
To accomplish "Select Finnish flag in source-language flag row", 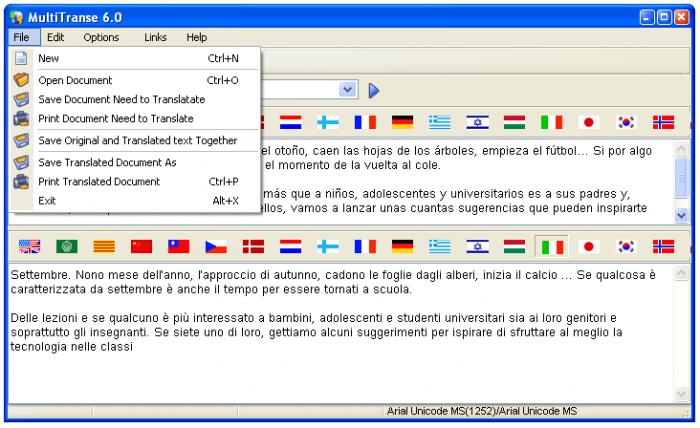I will coord(328,122).
